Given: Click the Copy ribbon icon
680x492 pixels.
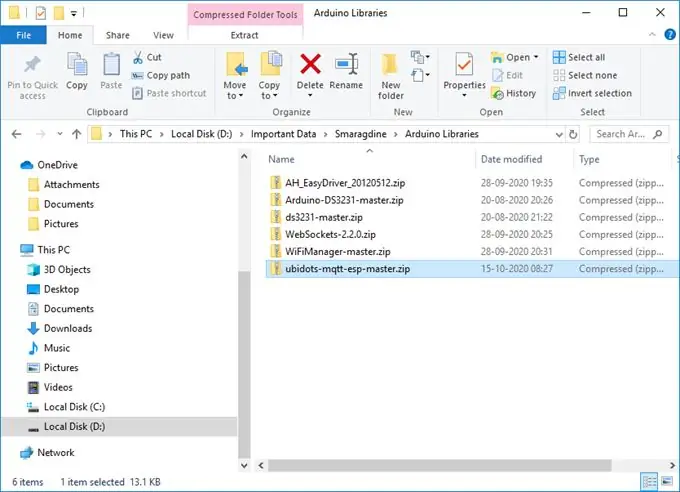Looking at the screenshot, I should click(x=77, y=65).
